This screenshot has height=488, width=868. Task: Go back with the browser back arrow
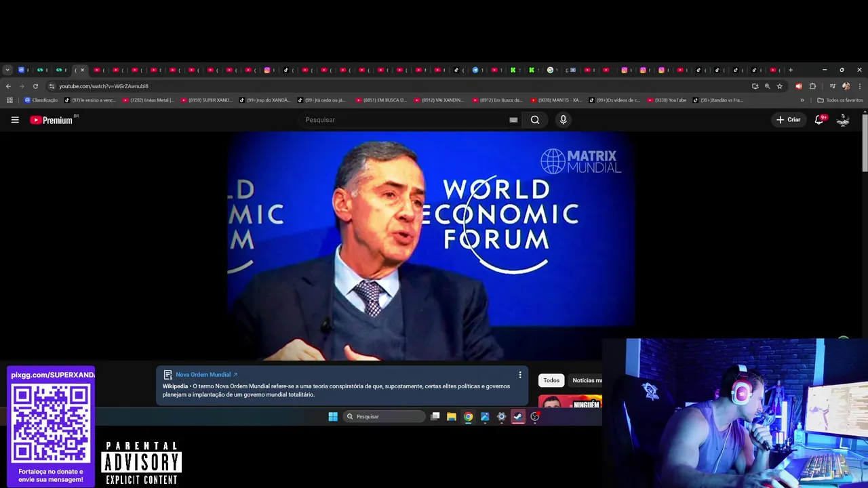click(x=8, y=86)
